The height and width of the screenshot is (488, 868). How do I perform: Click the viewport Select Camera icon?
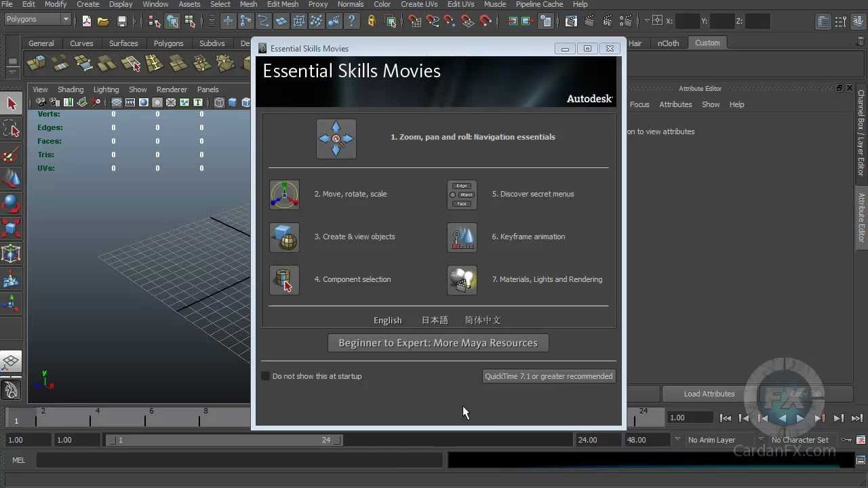[x=41, y=103]
